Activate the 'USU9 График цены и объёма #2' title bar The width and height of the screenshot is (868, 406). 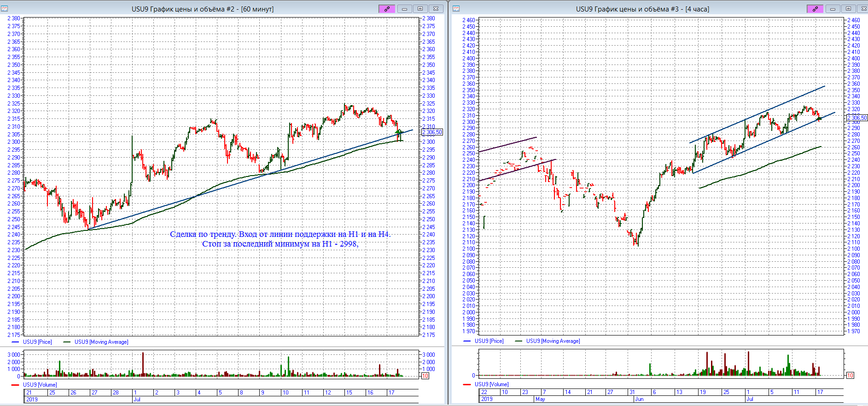pos(203,9)
